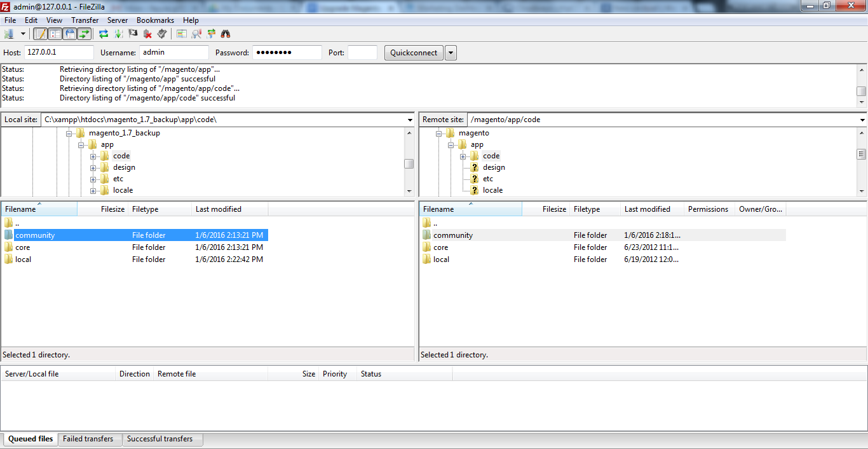Expand the code folder in remote tree
Image resolution: width=868 pixels, height=449 pixels.
pos(463,156)
